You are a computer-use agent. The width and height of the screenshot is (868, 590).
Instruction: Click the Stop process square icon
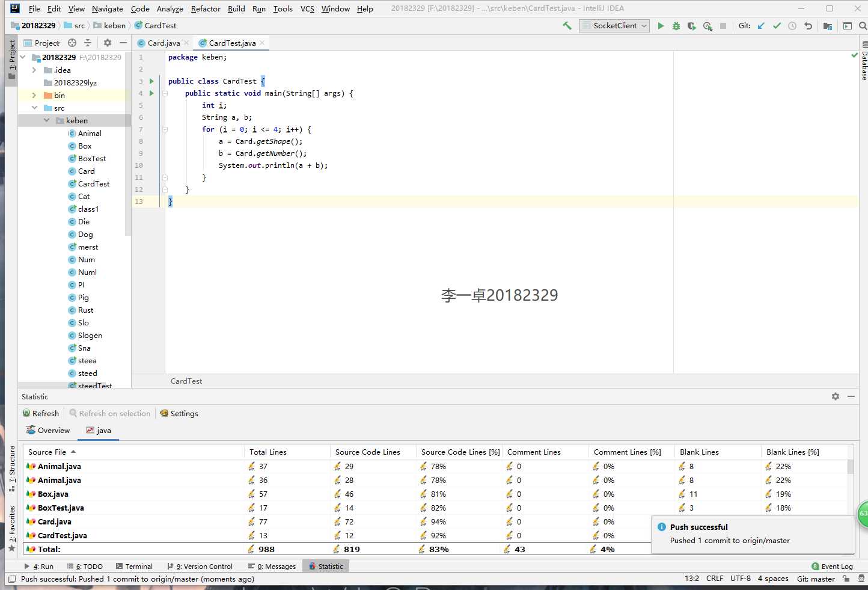723,26
